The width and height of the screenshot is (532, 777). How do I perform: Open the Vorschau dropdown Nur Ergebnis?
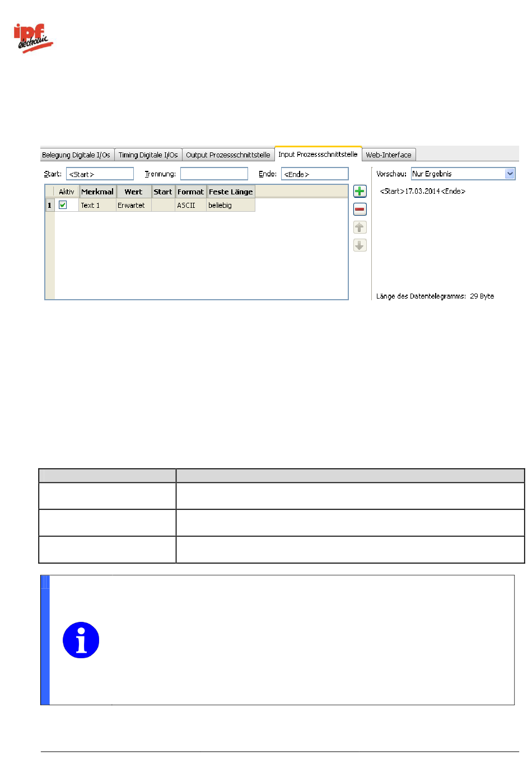point(463,174)
